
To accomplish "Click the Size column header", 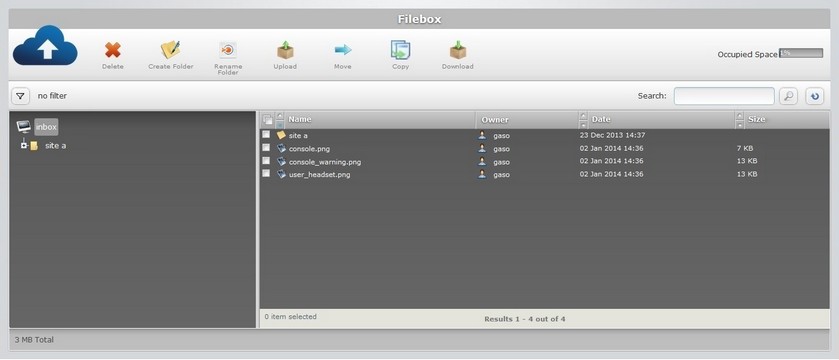I will coord(756,119).
